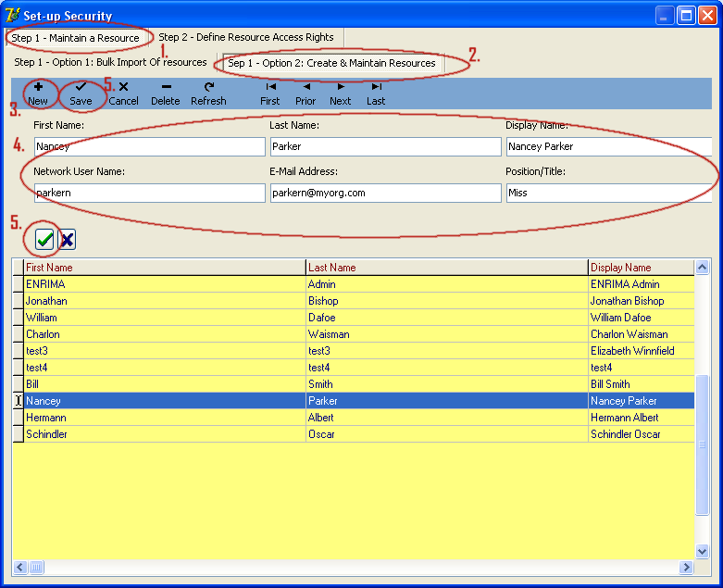Select Option 2: Create & Maintain Resources tab
Viewport: 723px width, 588px height.
(x=331, y=63)
